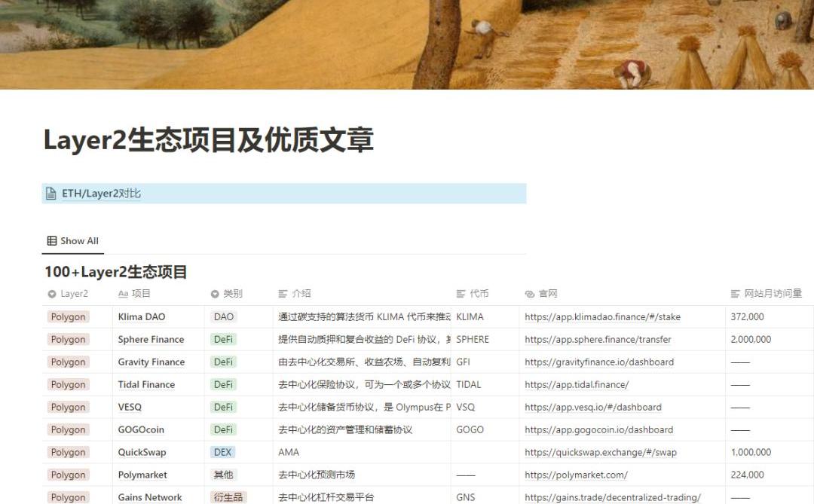Switch to the Show All view tab

click(73, 241)
